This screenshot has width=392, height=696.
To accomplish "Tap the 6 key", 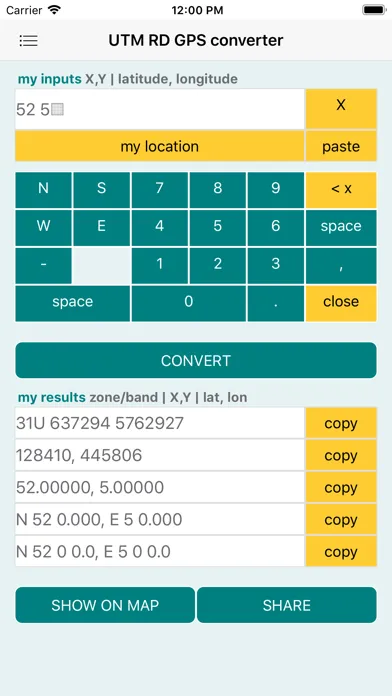I will [x=276, y=228].
